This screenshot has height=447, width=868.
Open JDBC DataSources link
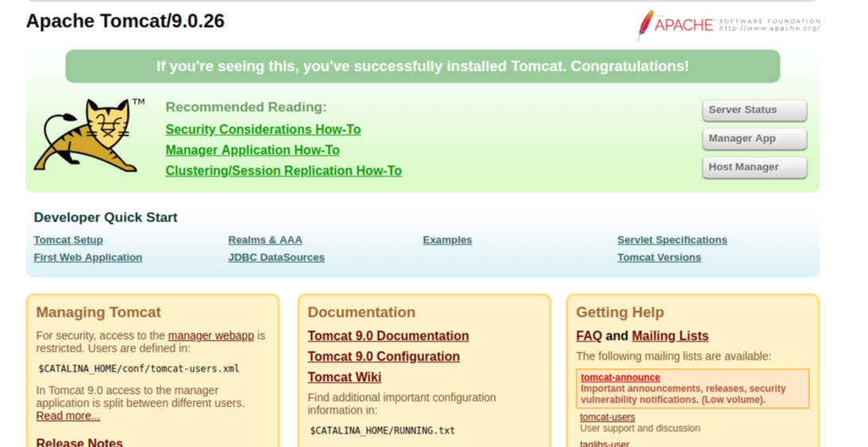(276, 257)
